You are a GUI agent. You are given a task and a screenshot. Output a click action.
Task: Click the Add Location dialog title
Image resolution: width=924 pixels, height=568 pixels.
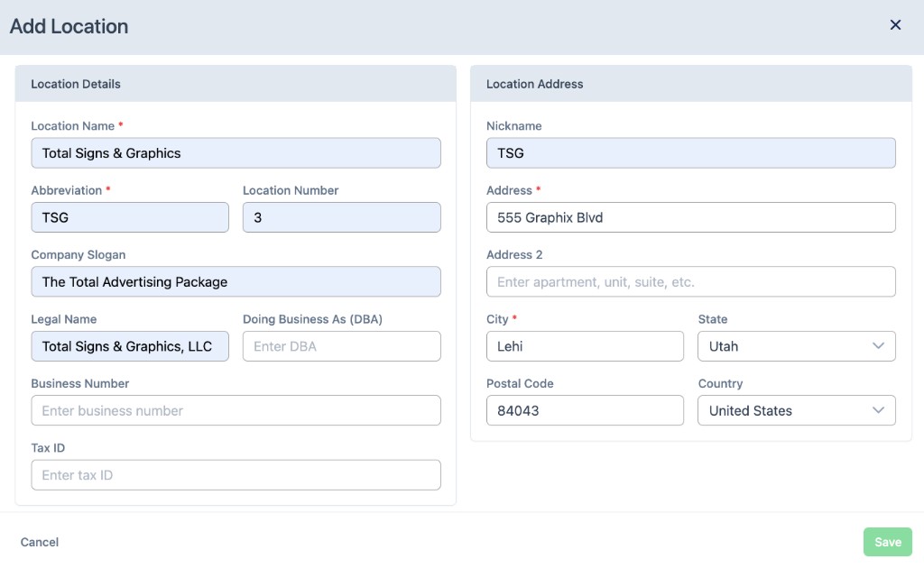coord(69,26)
